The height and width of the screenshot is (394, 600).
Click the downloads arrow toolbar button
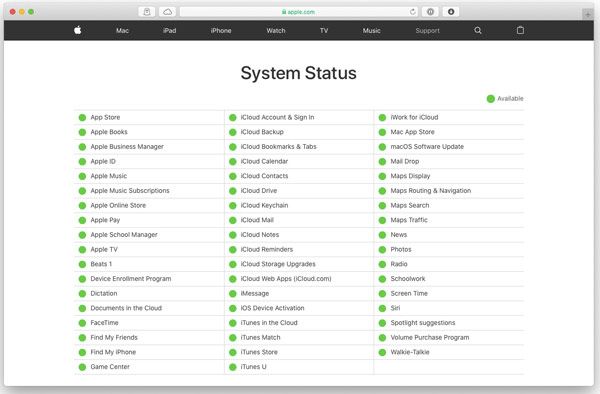tap(451, 12)
